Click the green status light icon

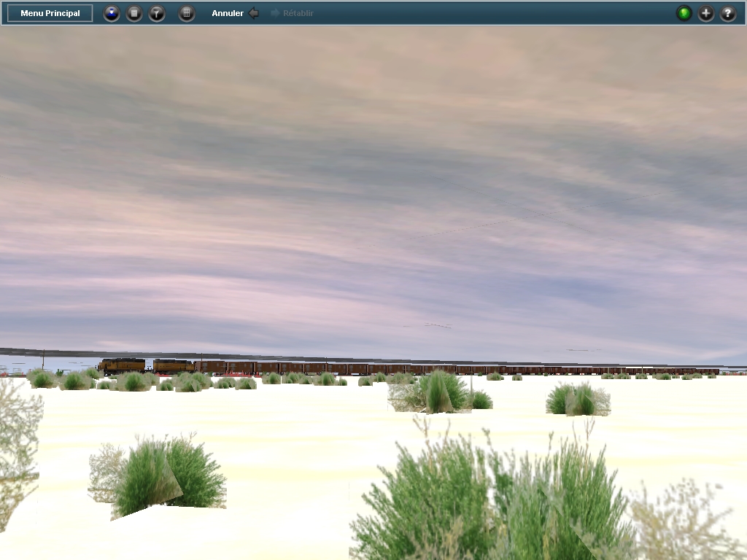(684, 13)
